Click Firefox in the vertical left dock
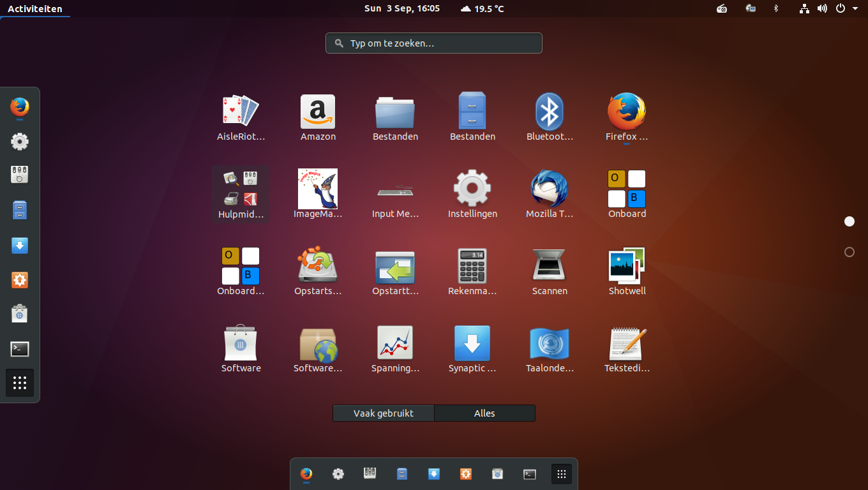 coord(20,107)
